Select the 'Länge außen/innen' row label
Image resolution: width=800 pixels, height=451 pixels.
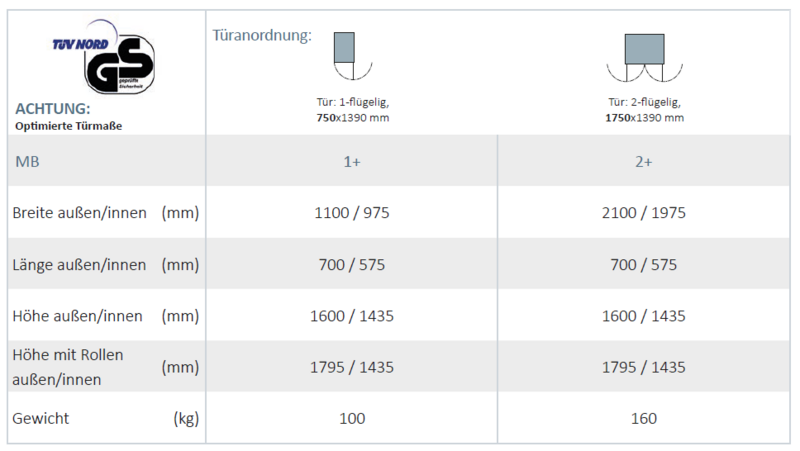pyautogui.click(x=79, y=265)
